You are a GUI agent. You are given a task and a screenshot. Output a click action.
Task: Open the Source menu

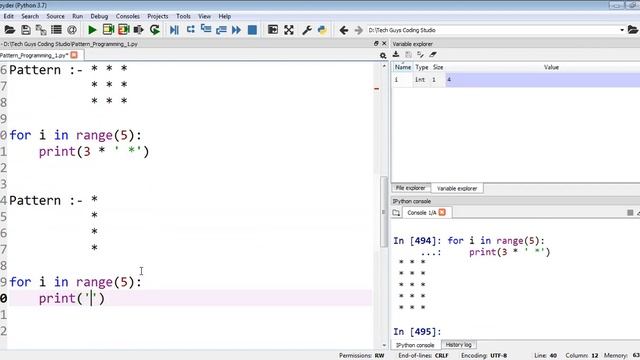pos(56,16)
